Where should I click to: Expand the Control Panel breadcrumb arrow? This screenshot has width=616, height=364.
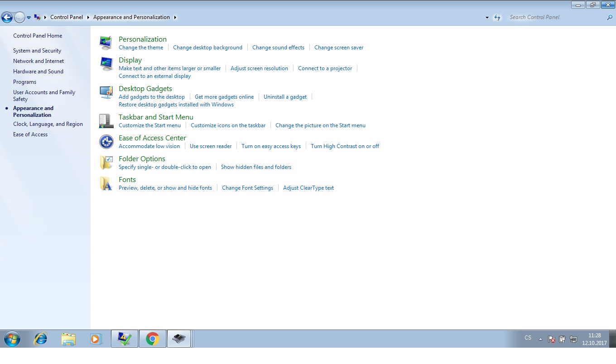pyautogui.click(x=88, y=17)
